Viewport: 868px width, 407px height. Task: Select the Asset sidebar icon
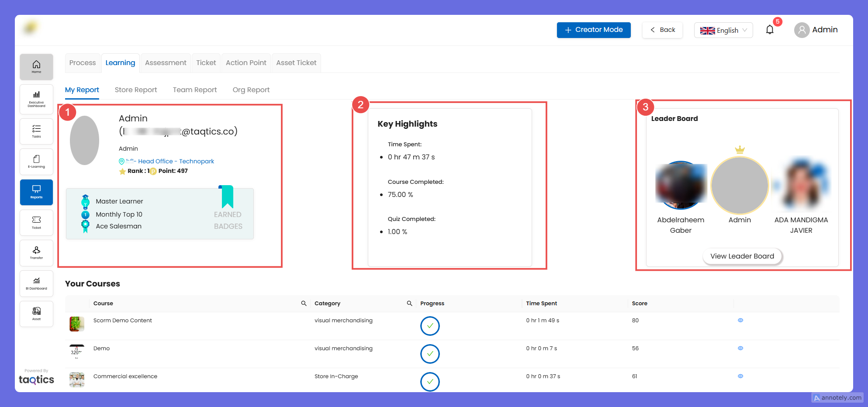36,314
